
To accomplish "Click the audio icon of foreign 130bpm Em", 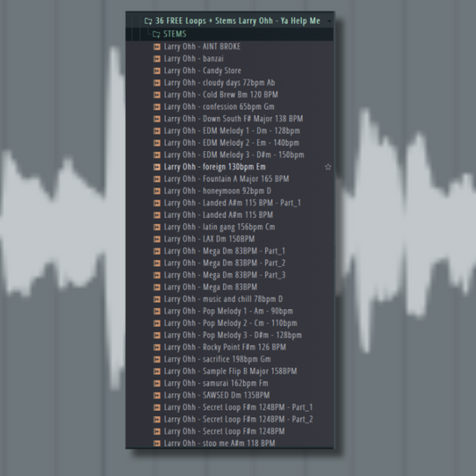I will coord(156,167).
